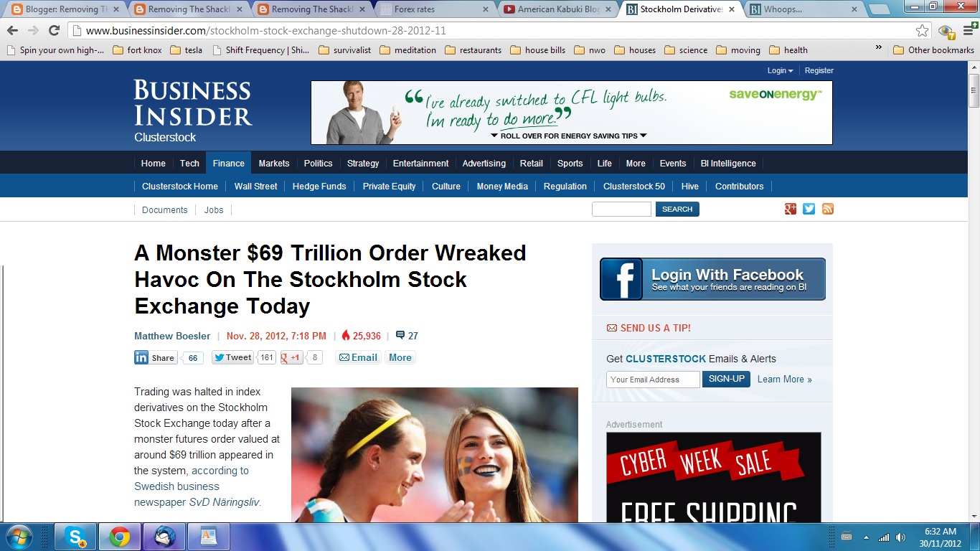Expand the hidden bookmarks chevron

[879, 49]
